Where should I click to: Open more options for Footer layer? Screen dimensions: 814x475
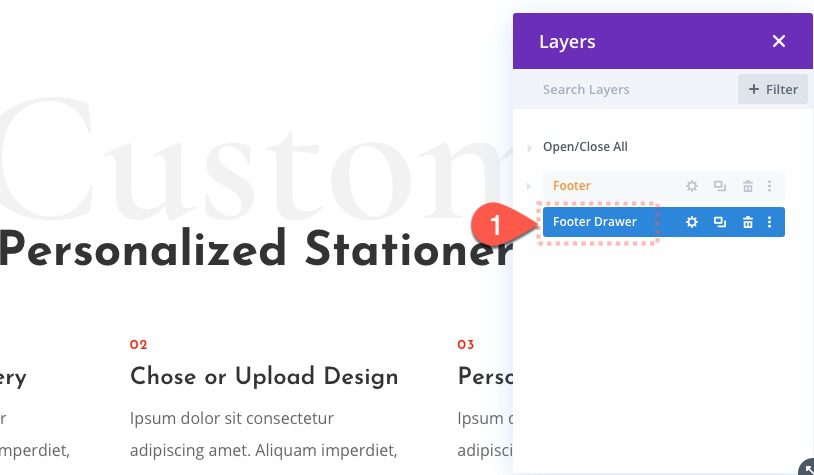769,186
